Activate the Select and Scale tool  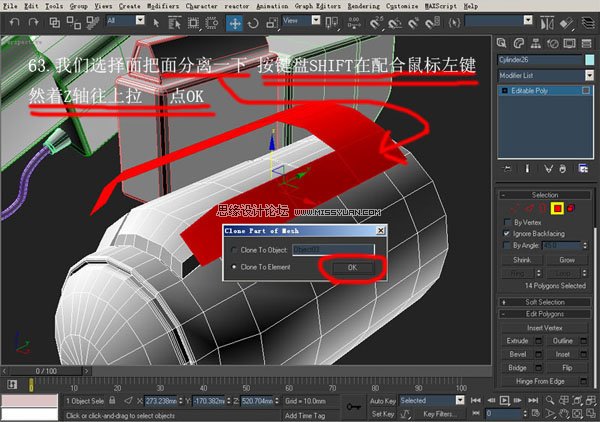click(271, 23)
